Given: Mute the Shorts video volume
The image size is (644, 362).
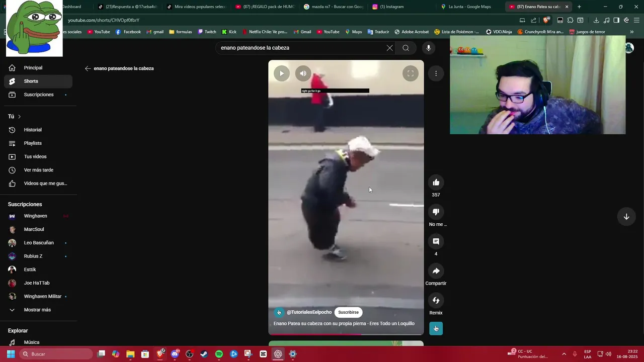Looking at the screenshot, I should [x=303, y=73].
